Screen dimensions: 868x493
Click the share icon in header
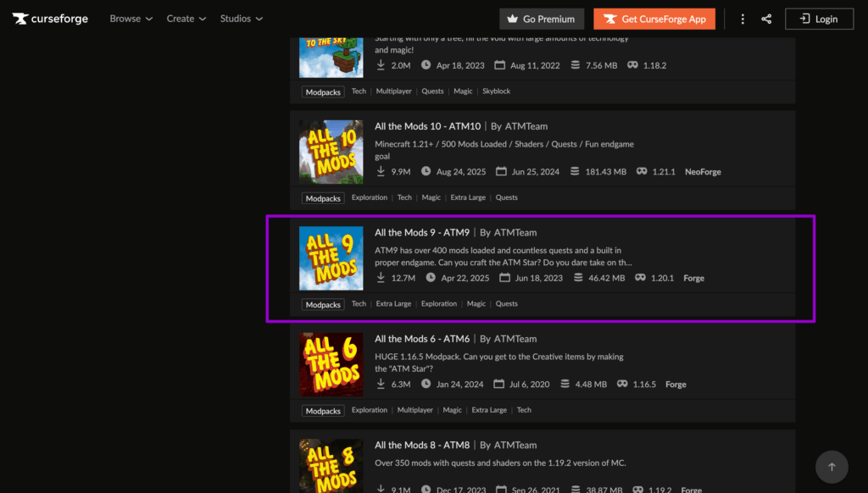click(x=766, y=19)
